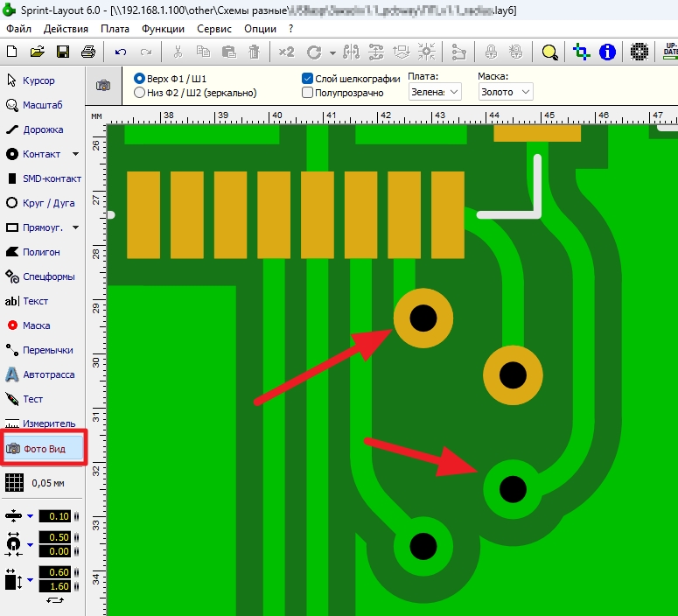This screenshot has width=678, height=616.
Task: Click the Cut scissors icon
Action: [x=178, y=52]
